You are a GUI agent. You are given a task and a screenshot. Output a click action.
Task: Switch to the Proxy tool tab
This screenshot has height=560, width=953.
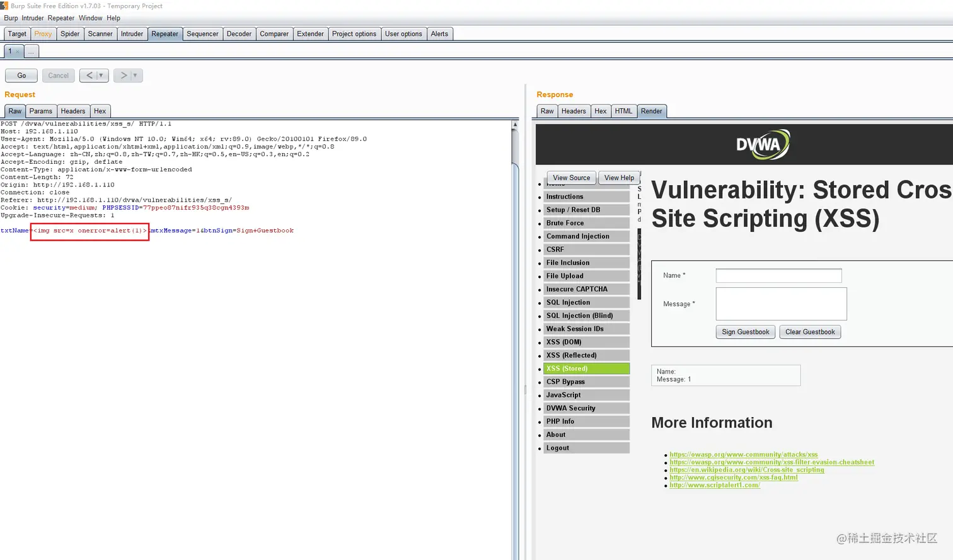pyautogui.click(x=43, y=34)
